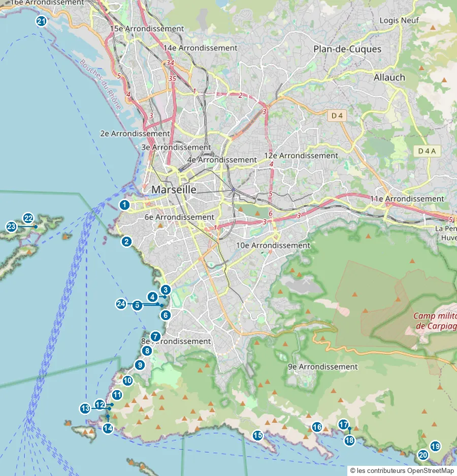This screenshot has width=457, height=476.
Task: Click the D 4 A road shield
Action: [427, 151]
